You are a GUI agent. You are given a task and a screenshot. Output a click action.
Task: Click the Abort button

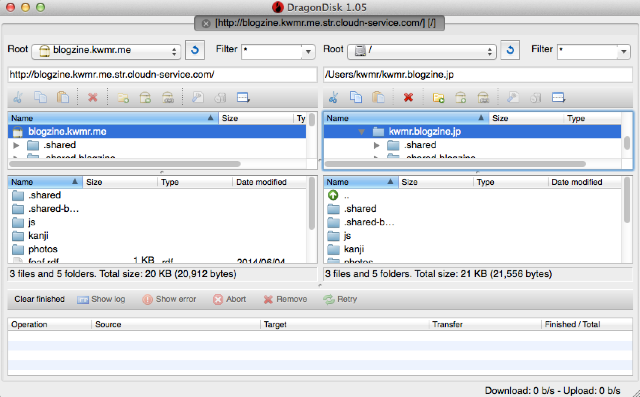(229, 299)
